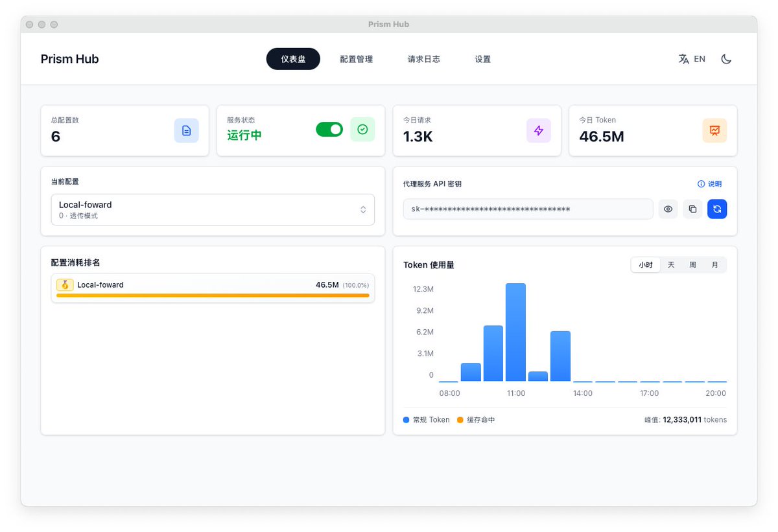This screenshot has height=532, width=778.
Task: Switch to dark mode with the moon icon
Action: coord(726,59)
